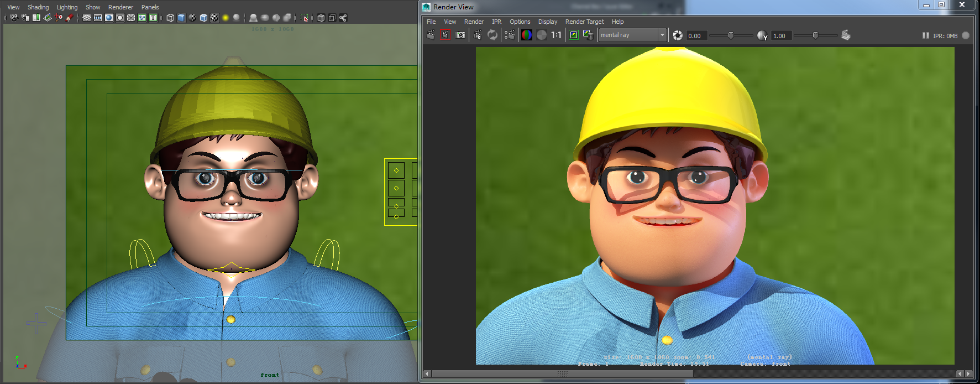Click the Refresh IPR Image icon

(x=492, y=35)
